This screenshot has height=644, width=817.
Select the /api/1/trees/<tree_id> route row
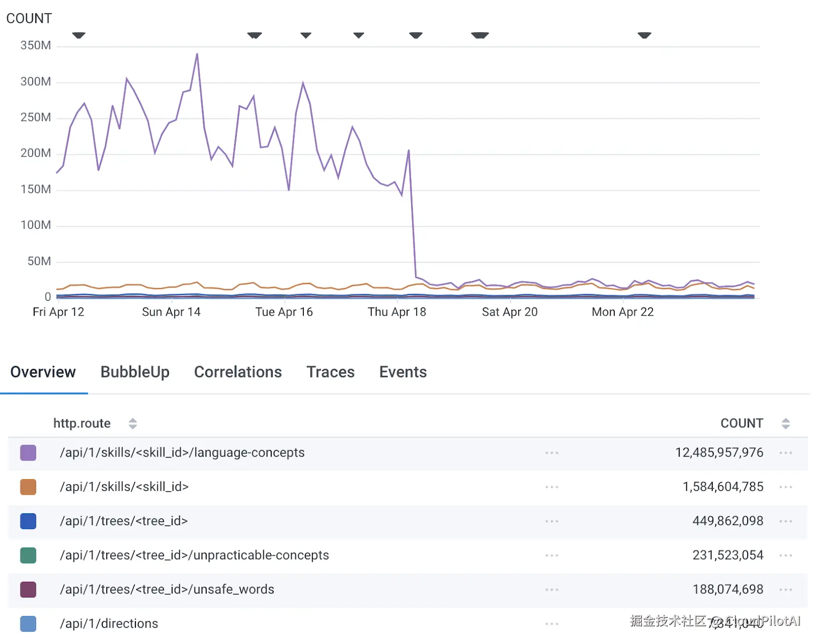[124, 521]
